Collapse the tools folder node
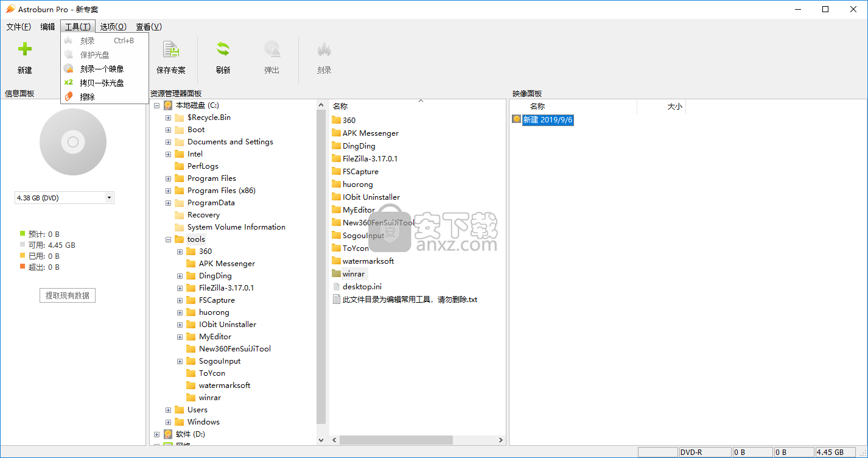Viewport: 868px width, 458px height. (169, 239)
